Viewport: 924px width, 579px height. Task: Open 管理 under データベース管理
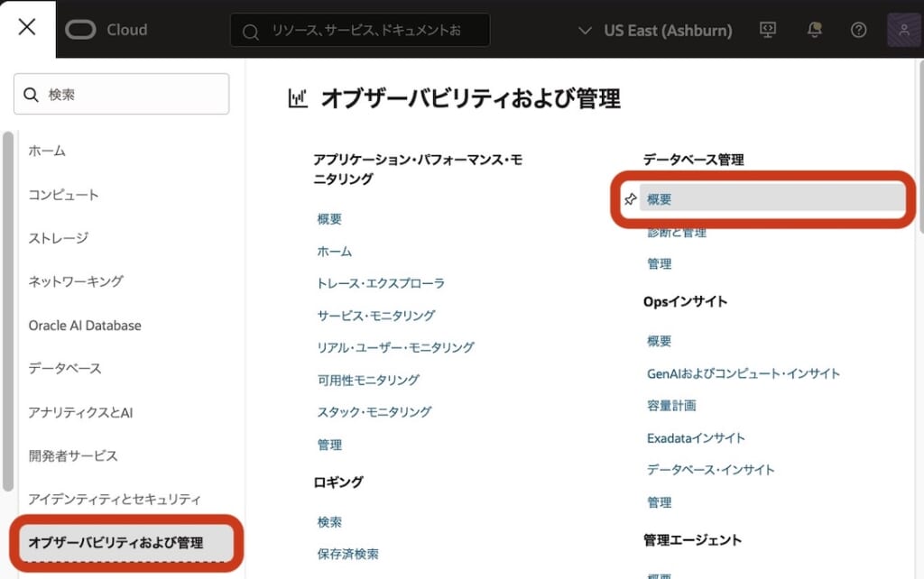point(659,264)
